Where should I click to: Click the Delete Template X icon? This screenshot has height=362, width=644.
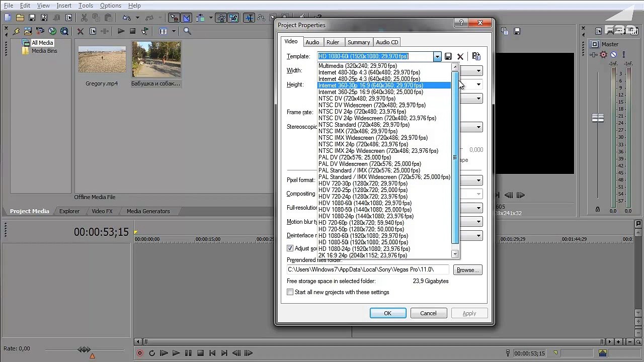(460, 57)
